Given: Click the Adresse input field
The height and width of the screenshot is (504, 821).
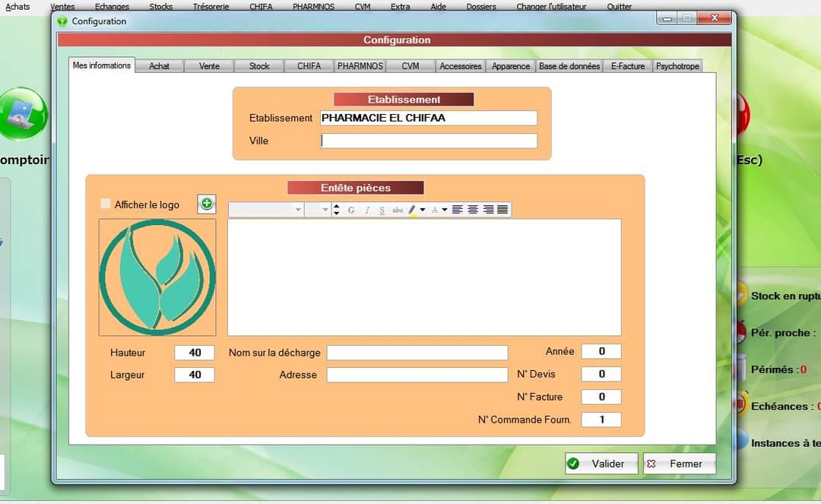Looking at the screenshot, I should pos(417,375).
